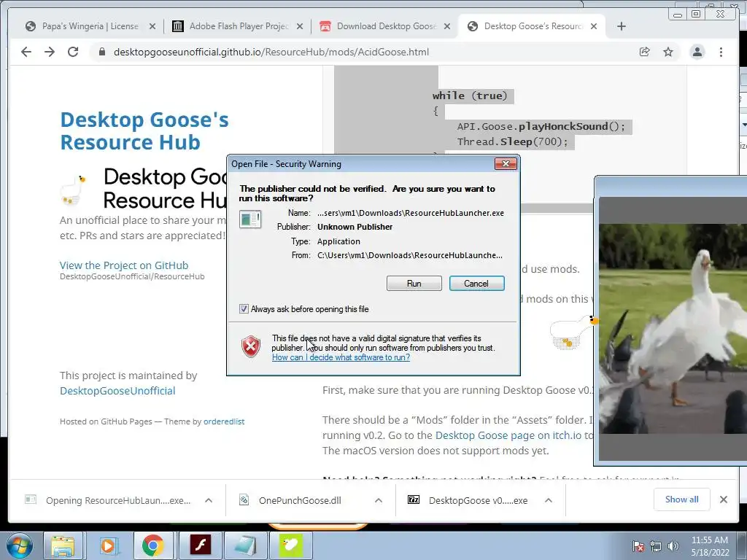Show all downloads
The image size is (747, 560).
pos(682,499)
